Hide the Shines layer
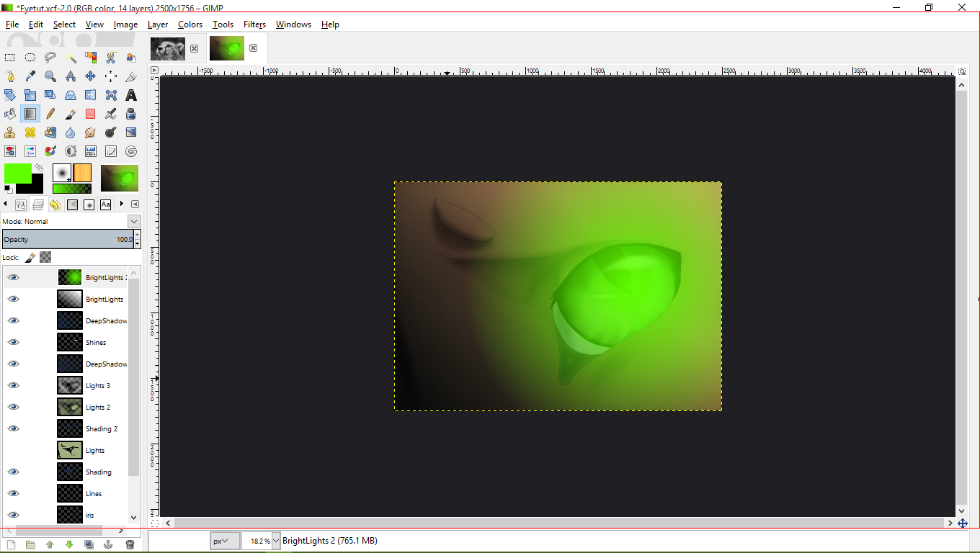Viewport: 980px width, 553px height. pos(14,342)
